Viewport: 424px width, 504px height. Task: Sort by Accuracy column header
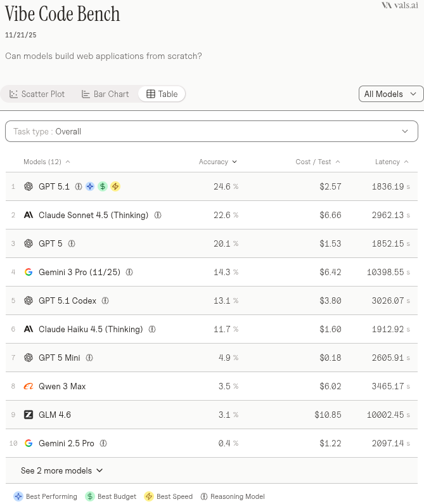(217, 162)
